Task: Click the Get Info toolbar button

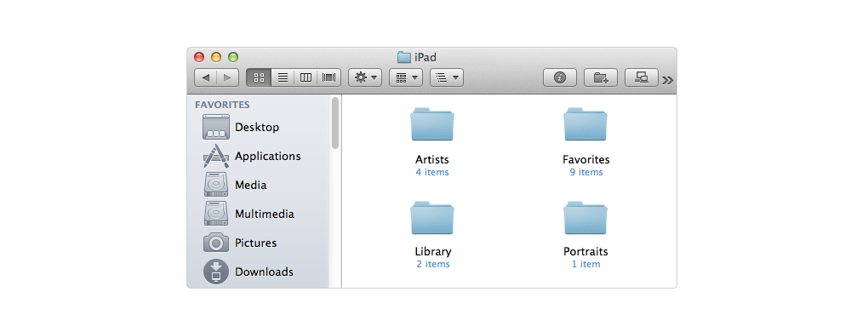Action: coord(560,77)
